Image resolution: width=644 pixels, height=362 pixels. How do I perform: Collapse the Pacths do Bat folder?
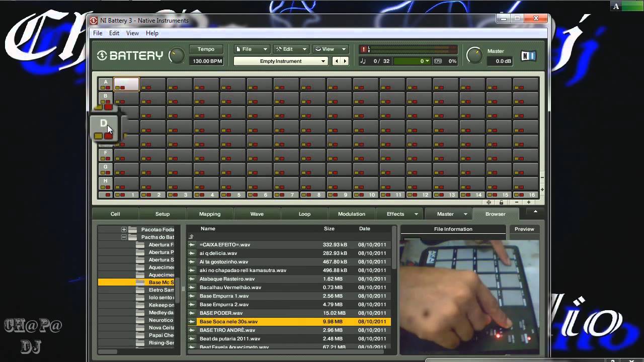(x=124, y=237)
